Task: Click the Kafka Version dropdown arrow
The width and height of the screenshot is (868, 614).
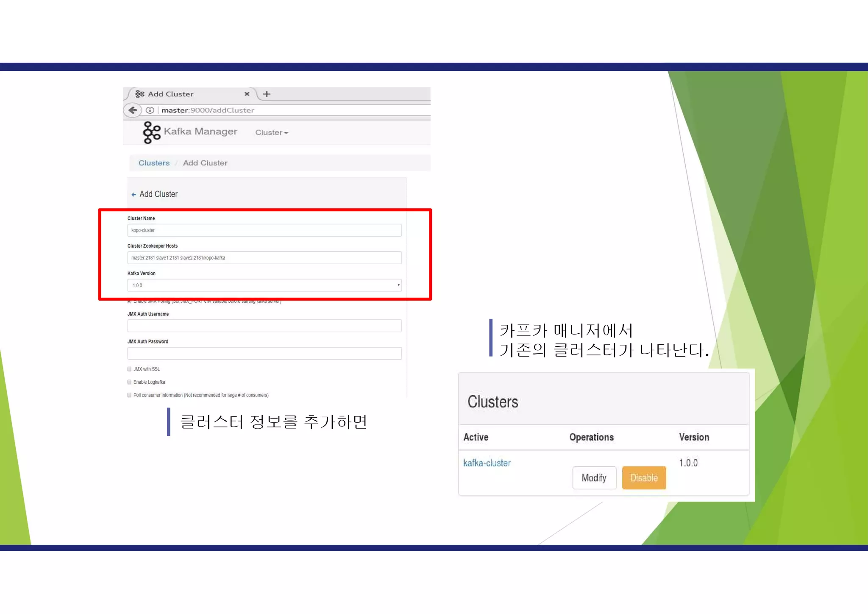Action: pyautogui.click(x=398, y=285)
